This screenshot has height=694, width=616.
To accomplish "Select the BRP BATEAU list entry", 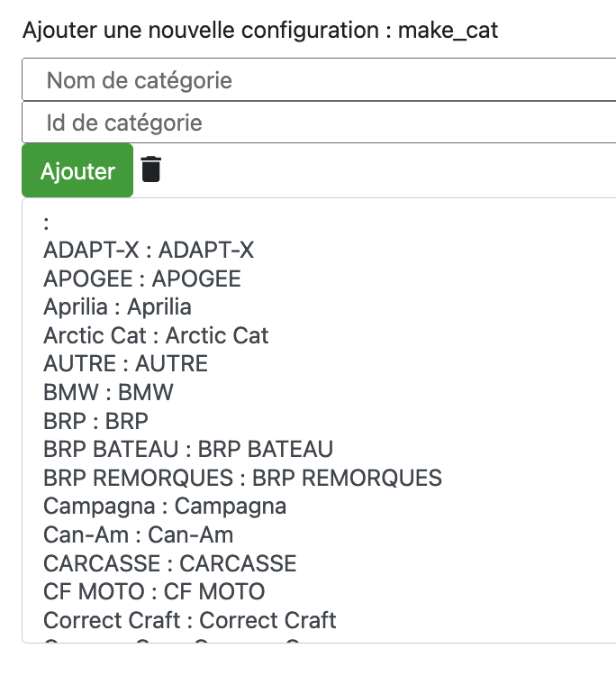I will (188, 449).
